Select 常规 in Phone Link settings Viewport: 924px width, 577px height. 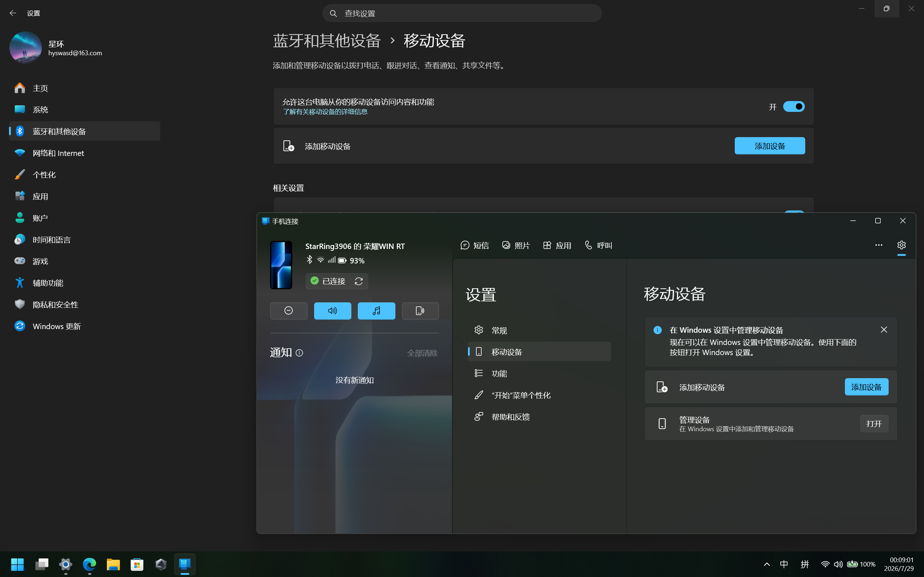539,330
